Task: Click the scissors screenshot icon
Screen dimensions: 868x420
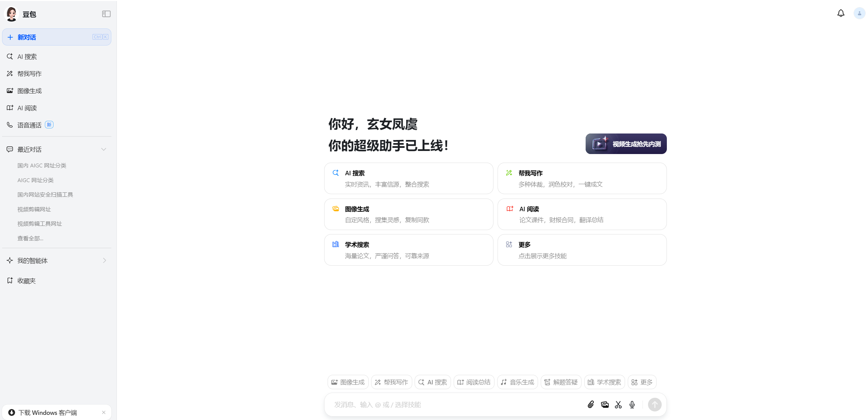Action: [618, 405]
